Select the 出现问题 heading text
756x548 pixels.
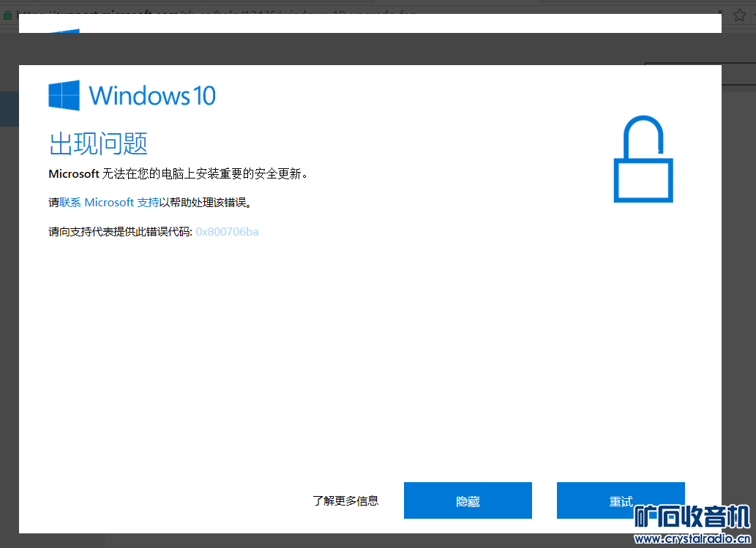tap(98, 143)
